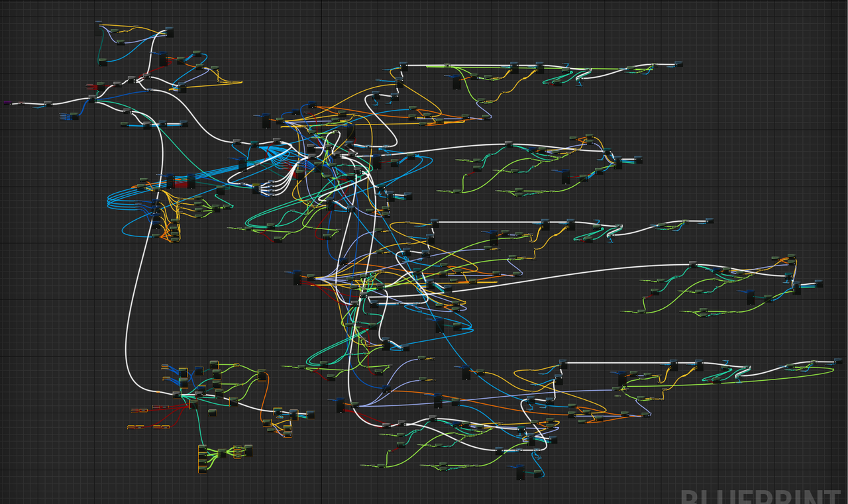The width and height of the screenshot is (848, 504).
Task: Select the final node ending the topmost execution chain
Action: 678,64
